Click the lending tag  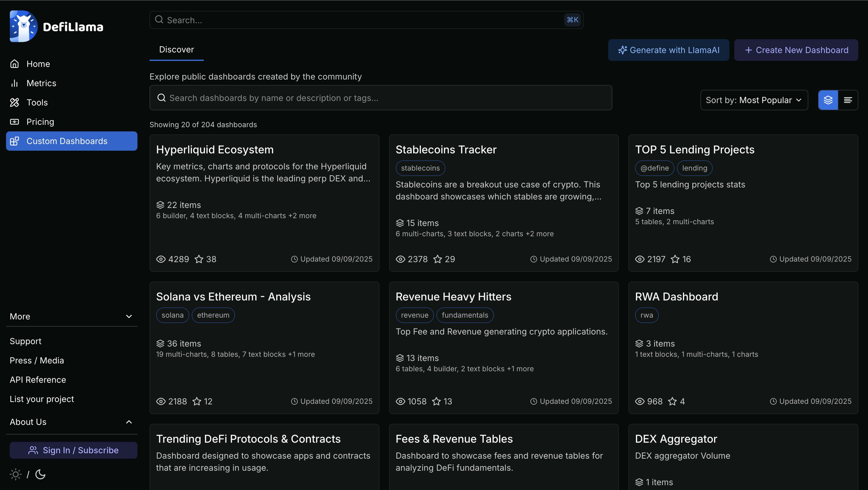click(695, 168)
